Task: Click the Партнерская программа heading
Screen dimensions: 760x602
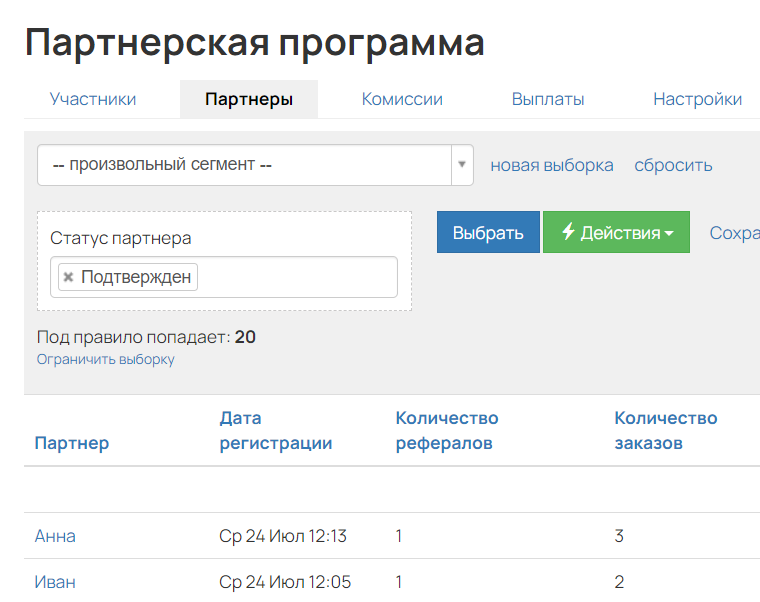Action: click(255, 44)
